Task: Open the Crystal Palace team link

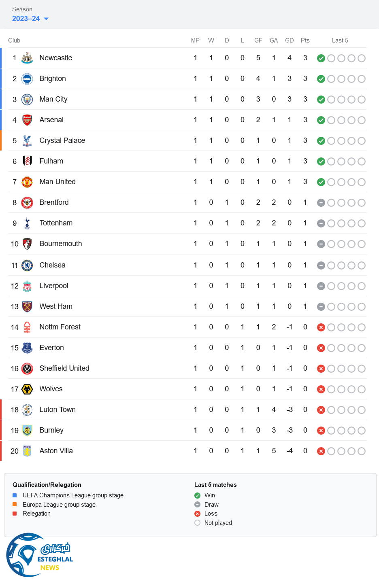Action: pyautogui.click(x=62, y=140)
